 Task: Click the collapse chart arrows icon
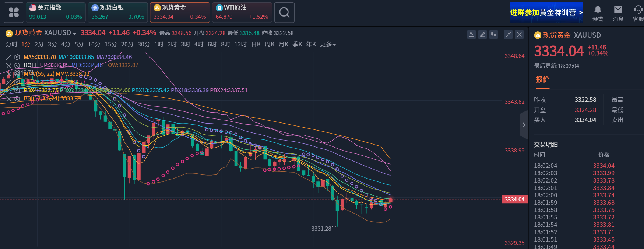pos(508,35)
